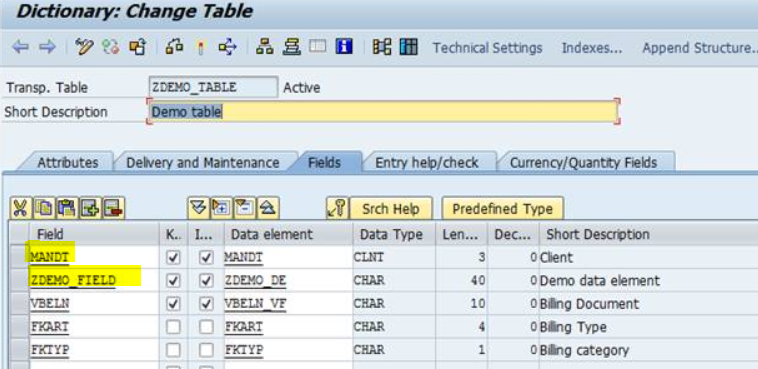Click the delete row icon
Screen dimensions: 758x369
coord(114,208)
